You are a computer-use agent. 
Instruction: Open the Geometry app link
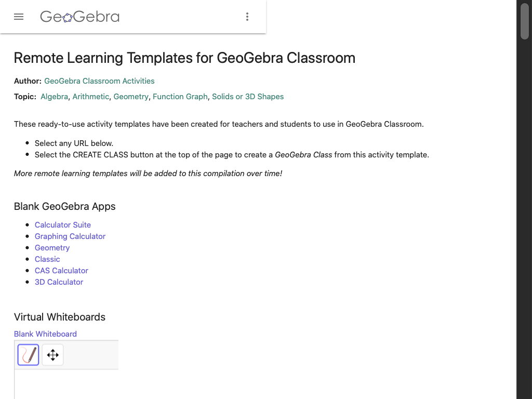point(52,248)
